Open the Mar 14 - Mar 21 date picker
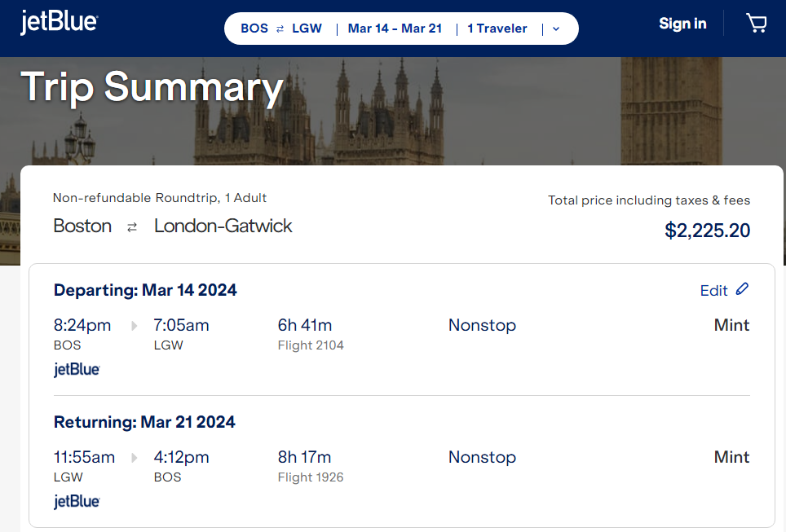This screenshot has height=532, width=786. click(x=395, y=28)
